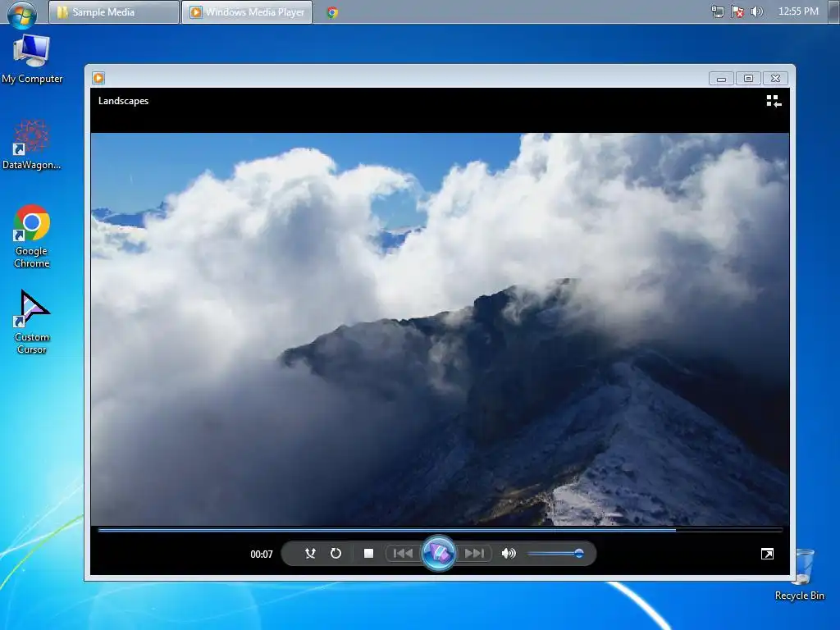This screenshot has width=840, height=630.
Task: Maximize the Media Player window
Action: point(748,79)
